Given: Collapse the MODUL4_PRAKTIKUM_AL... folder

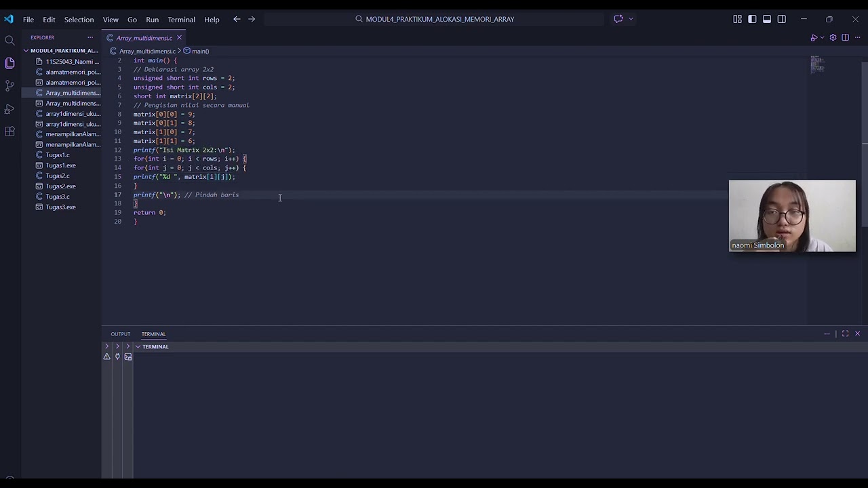Looking at the screenshot, I should click(x=61, y=51).
